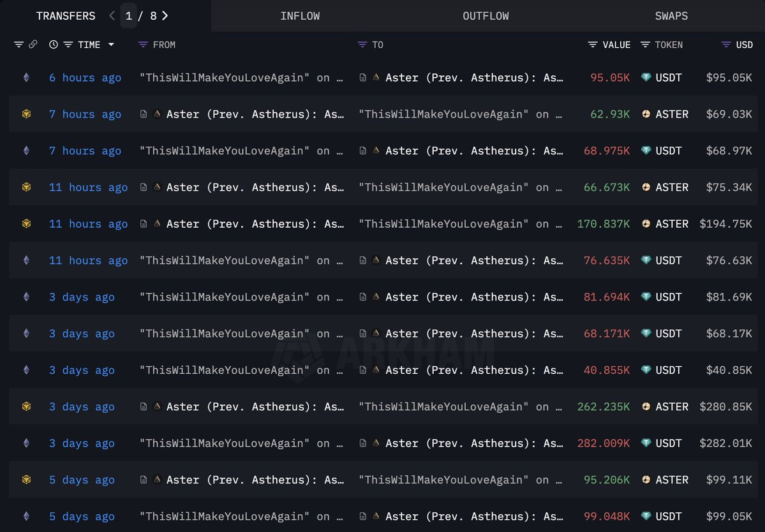Viewport: 765px width, 532px height.
Task: Click the BNB chain icon on 66.673K row
Action: tap(26, 187)
